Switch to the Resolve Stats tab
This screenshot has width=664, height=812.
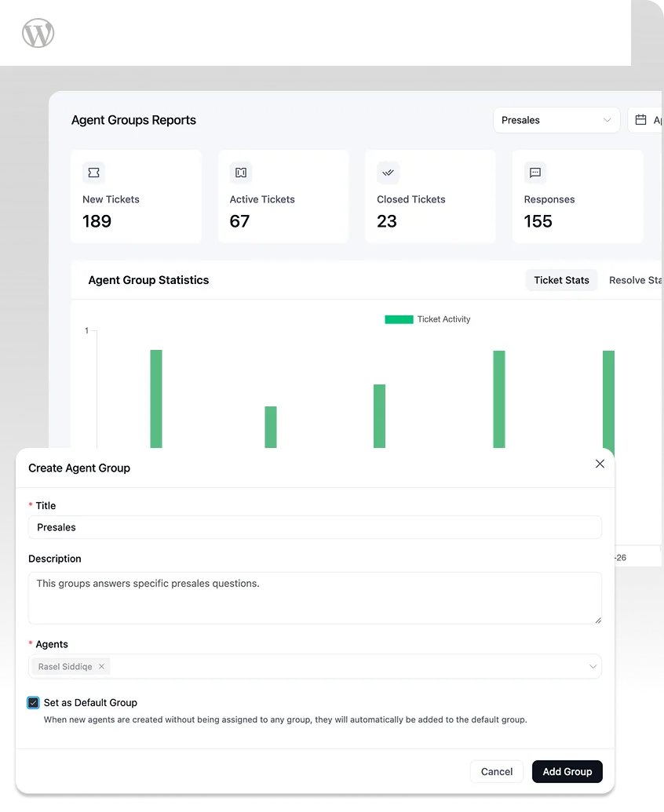635,280
